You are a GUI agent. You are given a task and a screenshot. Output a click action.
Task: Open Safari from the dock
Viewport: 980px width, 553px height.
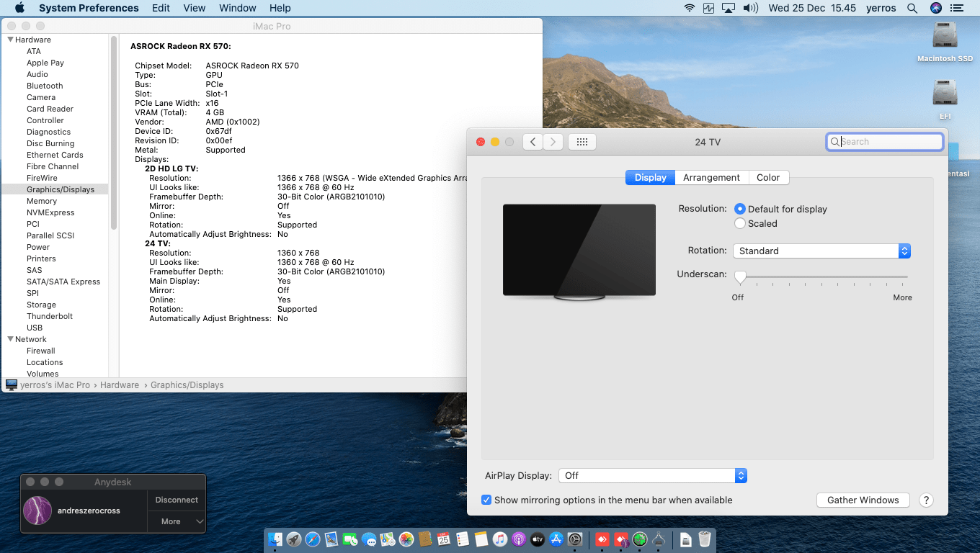click(x=312, y=539)
